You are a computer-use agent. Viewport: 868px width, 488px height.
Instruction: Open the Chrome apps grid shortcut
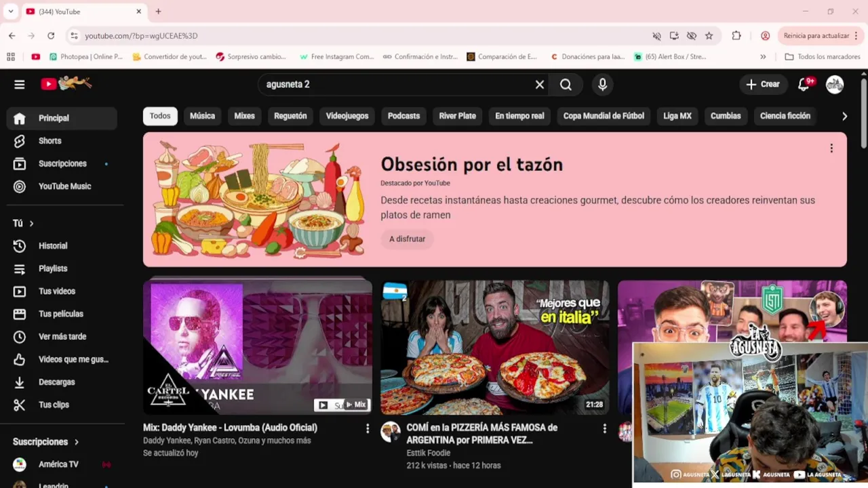click(11, 57)
